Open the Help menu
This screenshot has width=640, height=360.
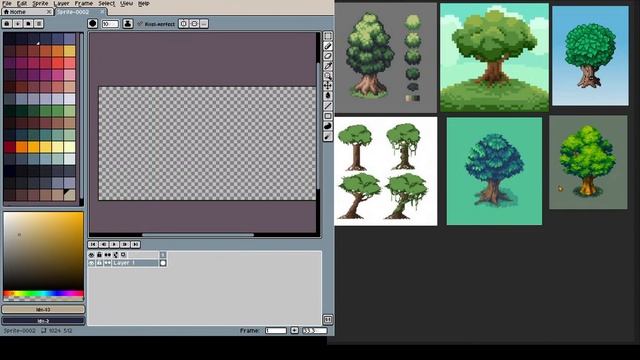point(143,3)
